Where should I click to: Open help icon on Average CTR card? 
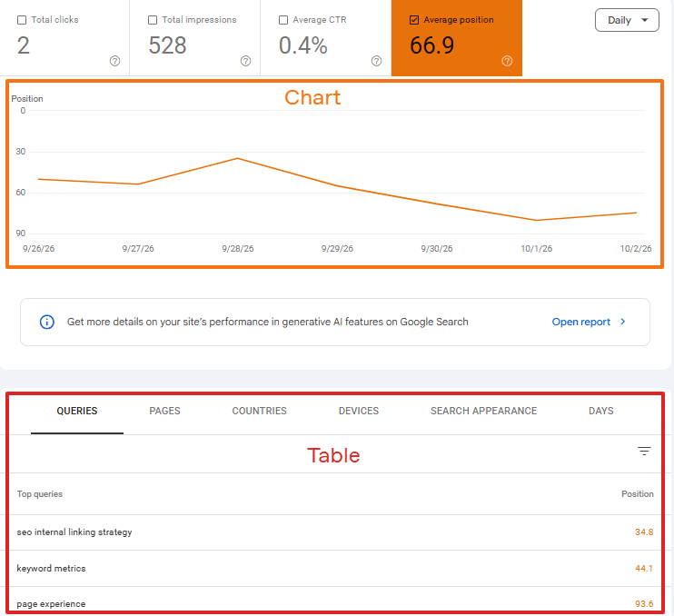(377, 61)
